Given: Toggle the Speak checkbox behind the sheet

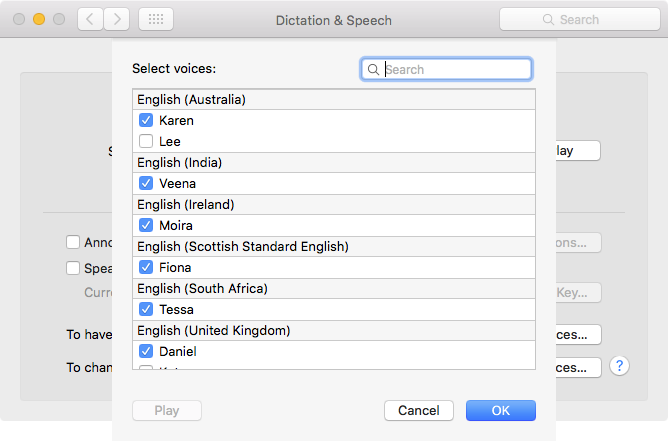Looking at the screenshot, I should point(73,268).
